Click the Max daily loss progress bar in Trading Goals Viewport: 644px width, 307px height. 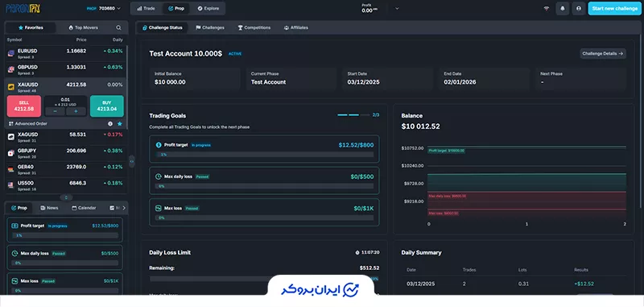264,186
